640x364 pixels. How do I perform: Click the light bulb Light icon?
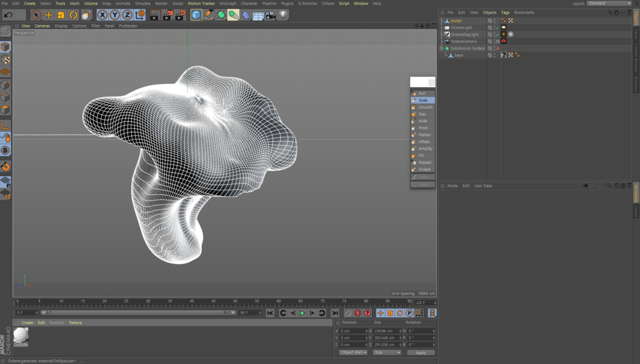(x=283, y=14)
